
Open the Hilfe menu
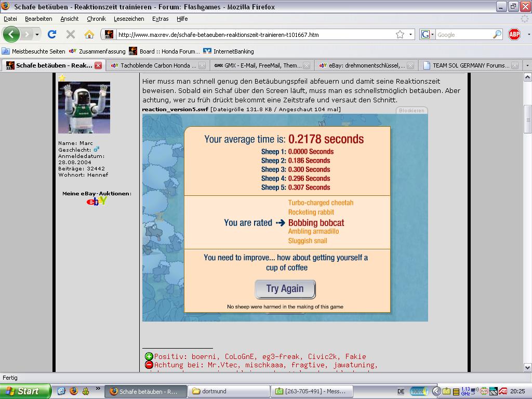182,19
